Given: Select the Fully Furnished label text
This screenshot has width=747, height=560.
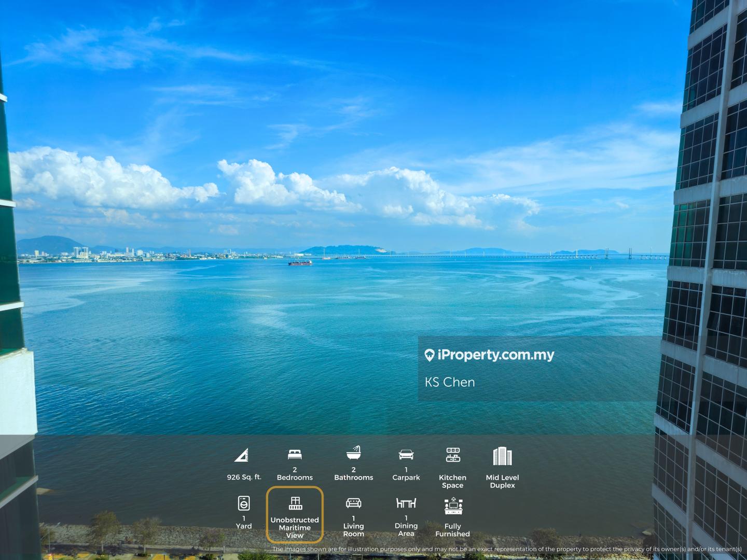Looking at the screenshot, I should click(452, 530).
